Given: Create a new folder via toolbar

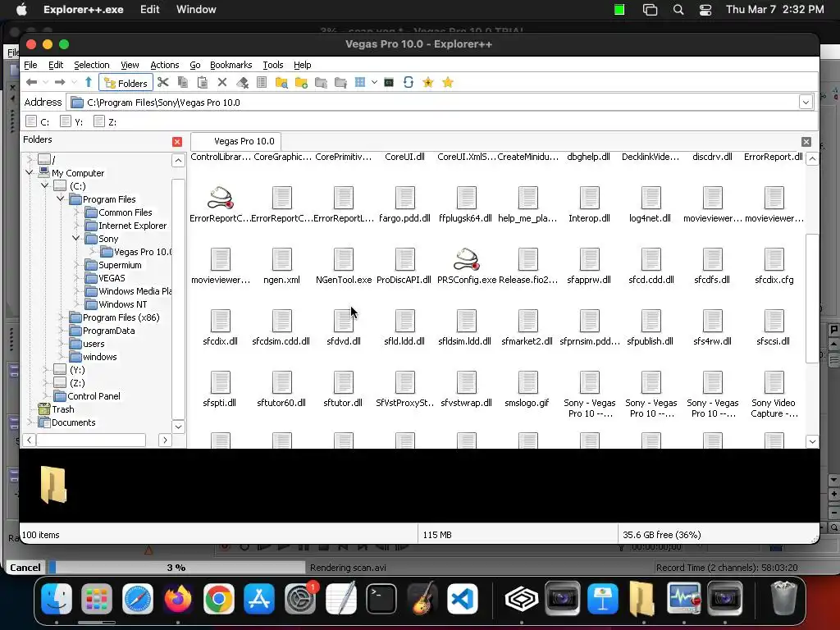Looking at the screenshot, I should coord(301,83).
